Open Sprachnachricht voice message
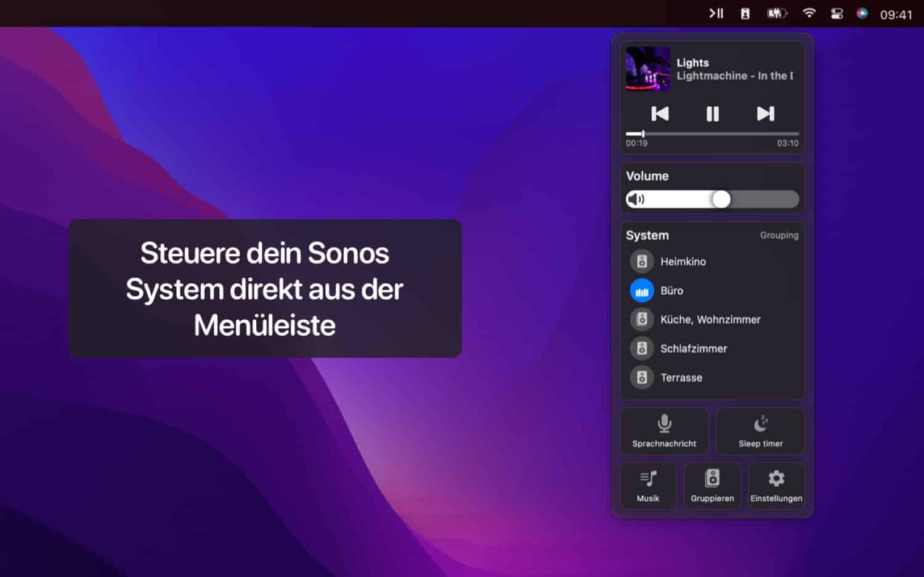The width and height of the screenshot is (924, 577). point(664,431)
